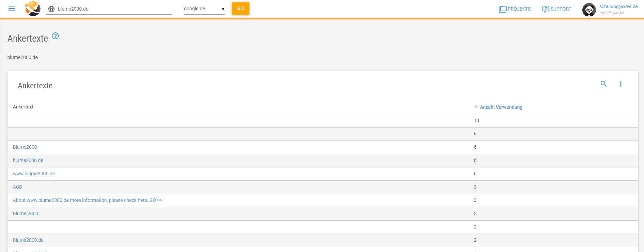Open the lowercase blume2000.de anchor link
Screen dimensions: 644x252
point(28,160)
